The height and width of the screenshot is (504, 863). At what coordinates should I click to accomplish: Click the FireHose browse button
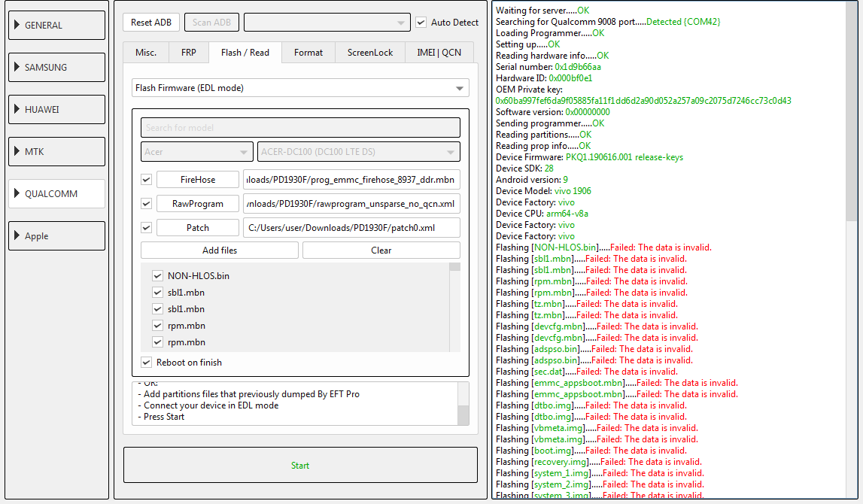pyautogui.click(x=198, y=179)
